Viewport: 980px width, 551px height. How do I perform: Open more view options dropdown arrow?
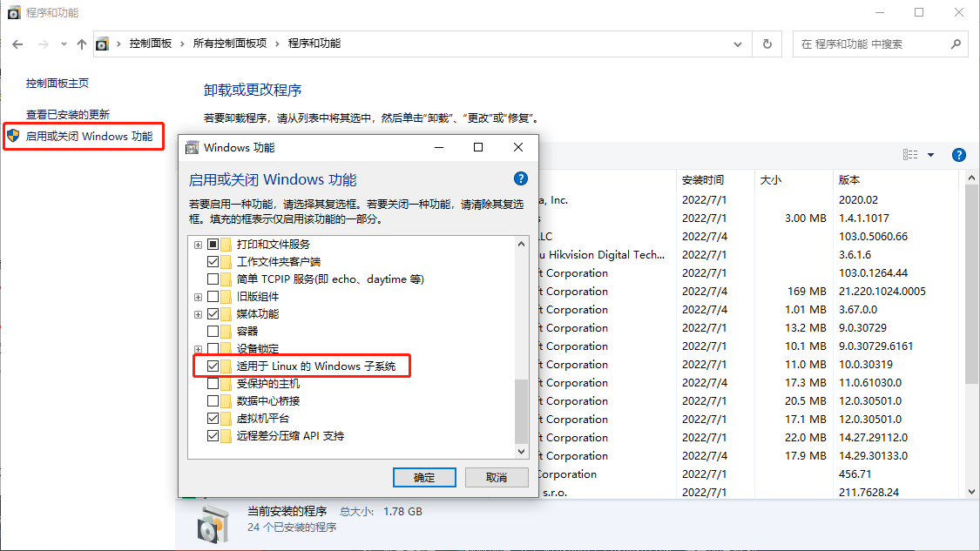pos(930,155)
